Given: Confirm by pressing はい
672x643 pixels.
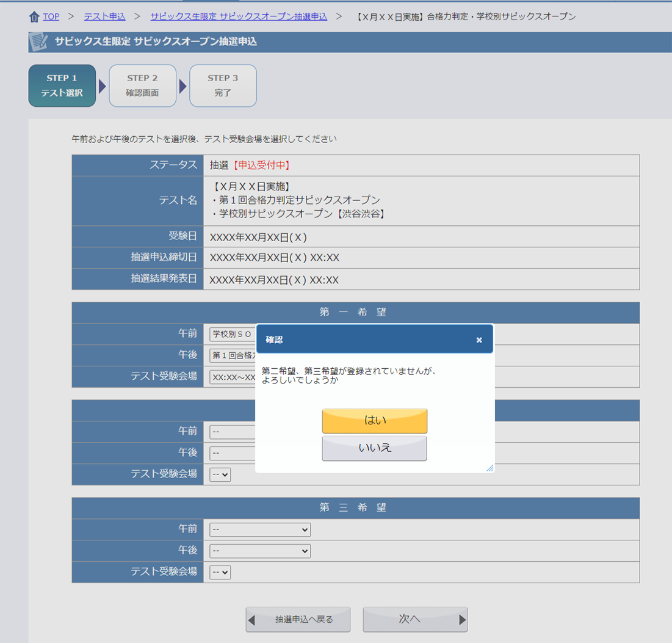Looking at the screenshot, I should 374,421.
